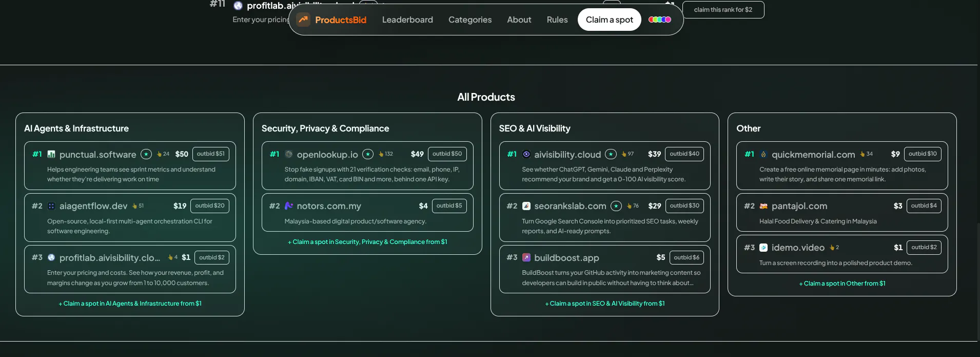This screenshot has height=357, width=980.
Task: Claim a spot in Other link
Action: (842, 284)
